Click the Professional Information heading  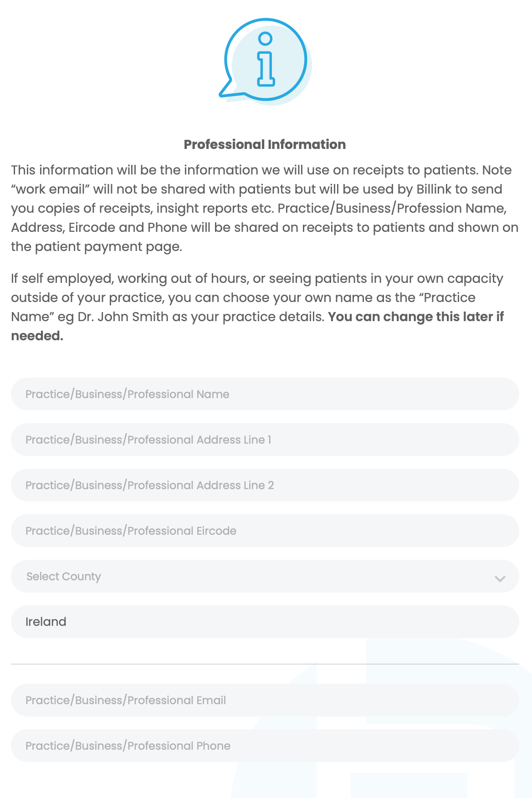(x=265, y=144)
